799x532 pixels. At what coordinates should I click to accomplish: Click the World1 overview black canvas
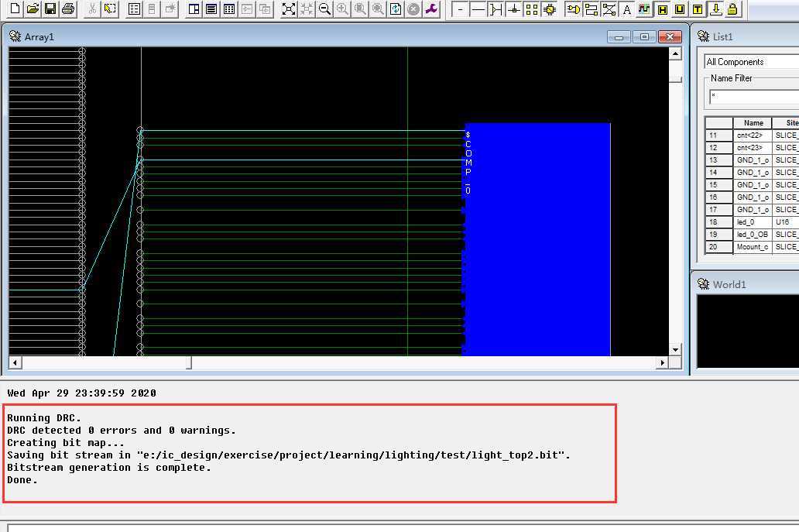[x=748, y=330]
